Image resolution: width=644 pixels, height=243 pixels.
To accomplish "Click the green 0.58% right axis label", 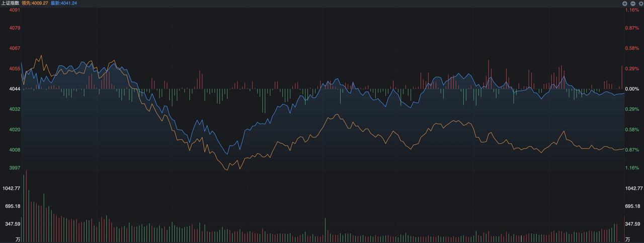I will tap(632, 130).
